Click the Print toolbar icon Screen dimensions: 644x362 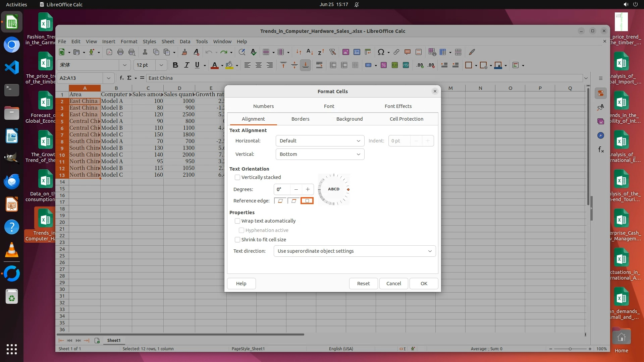(x=120, y=52)
